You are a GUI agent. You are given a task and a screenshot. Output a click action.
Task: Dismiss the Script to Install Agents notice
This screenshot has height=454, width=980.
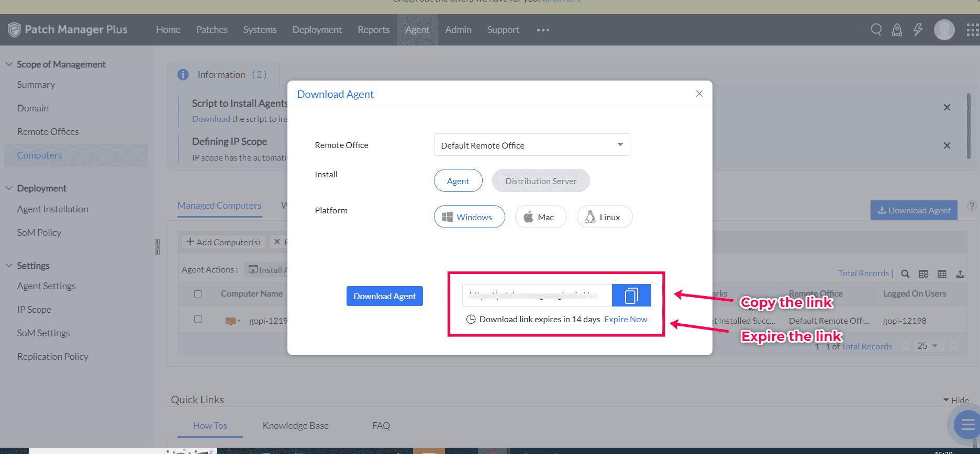tap(947, 107)
